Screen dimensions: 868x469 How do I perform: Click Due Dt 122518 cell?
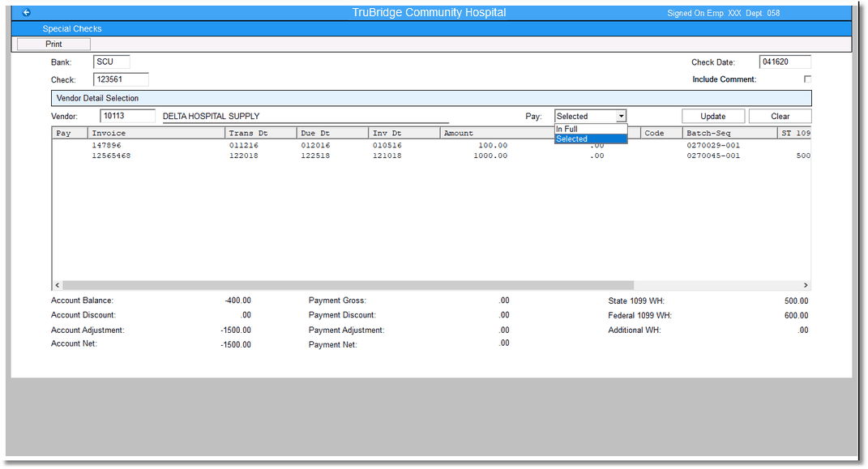[x=315, y=156]
